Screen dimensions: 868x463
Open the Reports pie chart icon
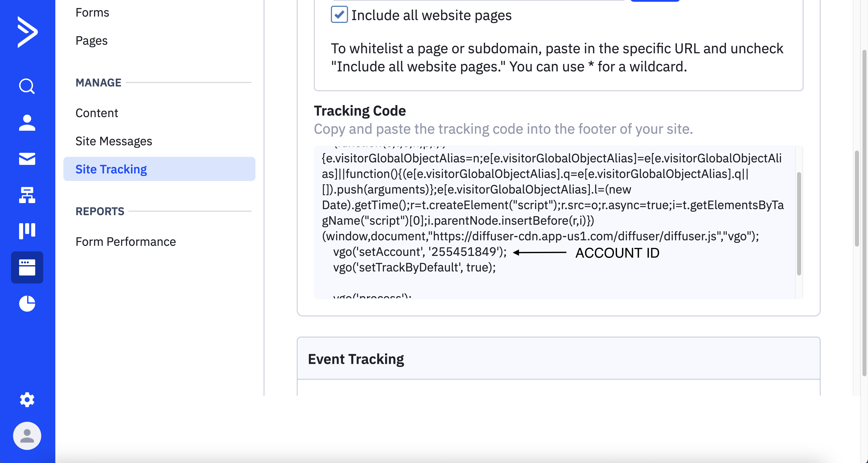tap(27, 303)
